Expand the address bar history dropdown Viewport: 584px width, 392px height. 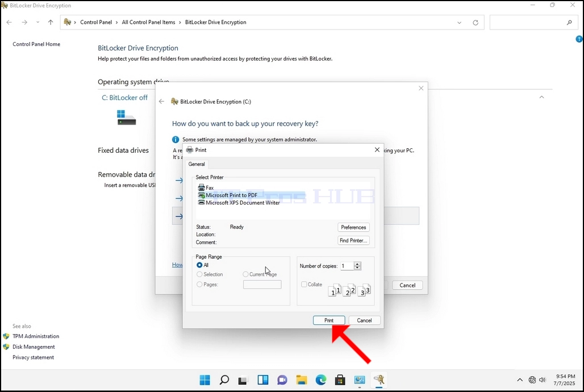[459, 23]
